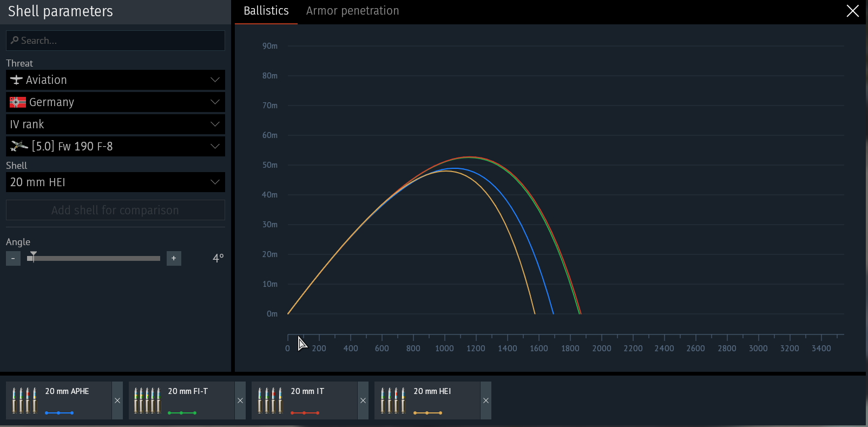
Task: Decrease the angle with the minus button
Action: pos(13,259)
